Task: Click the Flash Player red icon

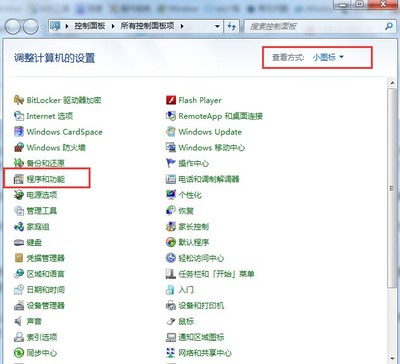Action: (x=171, y=100)
